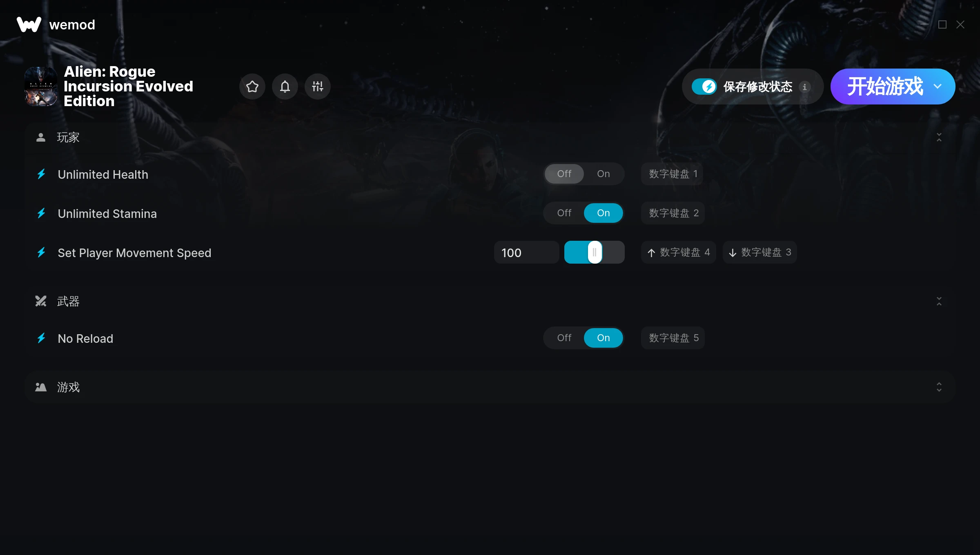The width and height of the screenshot is (980, 555).
Task: Turn on Unlimited Health
Action: [x=603, y=174]
